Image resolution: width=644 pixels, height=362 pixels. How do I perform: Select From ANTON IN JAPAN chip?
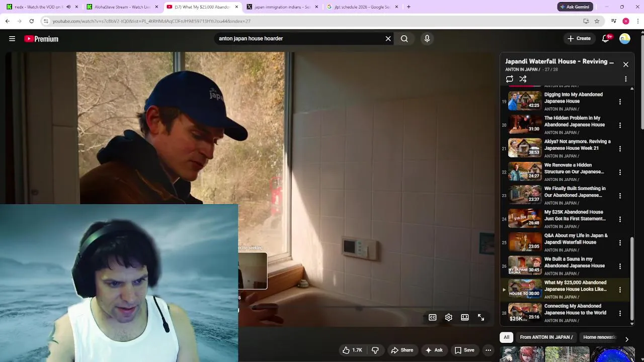546,337
